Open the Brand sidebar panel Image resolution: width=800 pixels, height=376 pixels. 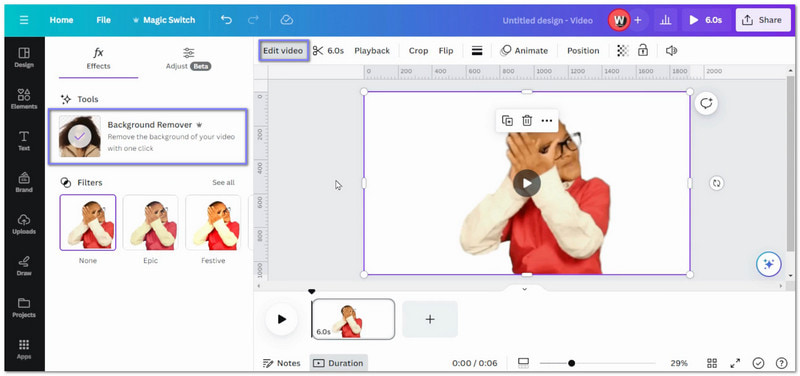24,183
